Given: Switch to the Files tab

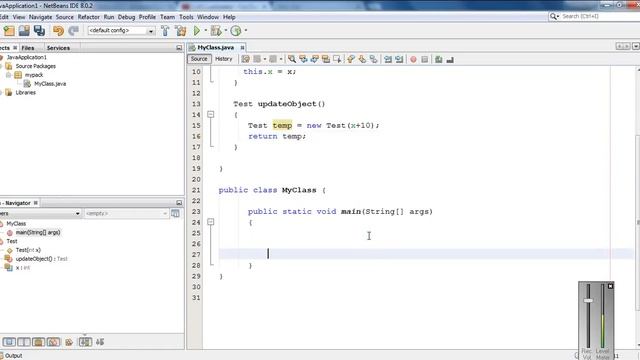Looking at the screenshot, I should point(28,48).
